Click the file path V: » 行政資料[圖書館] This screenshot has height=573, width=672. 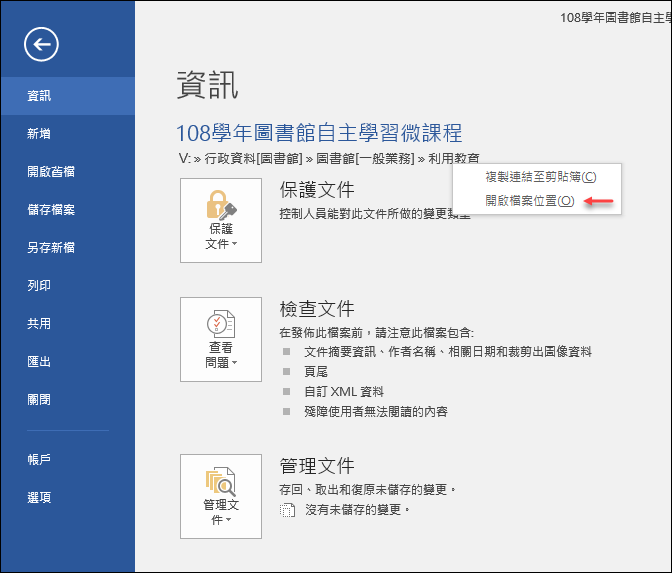[240, 159]
